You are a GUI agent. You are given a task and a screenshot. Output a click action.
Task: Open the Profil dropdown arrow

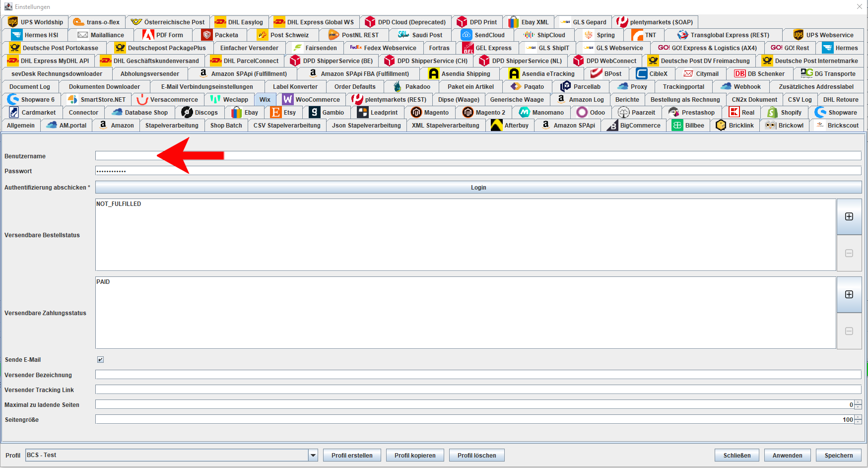[x=313, y=455]
